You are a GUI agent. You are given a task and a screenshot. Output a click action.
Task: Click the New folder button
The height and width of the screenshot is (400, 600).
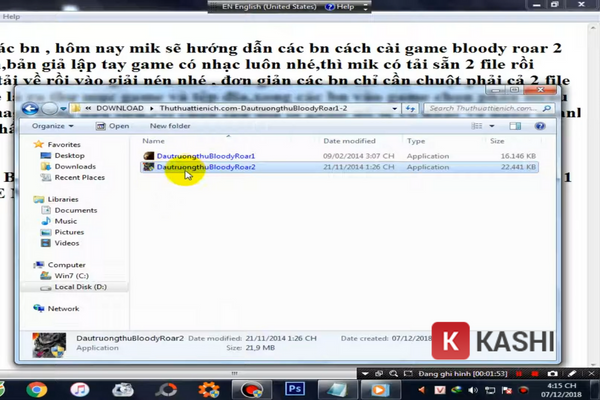coord(171,126)
